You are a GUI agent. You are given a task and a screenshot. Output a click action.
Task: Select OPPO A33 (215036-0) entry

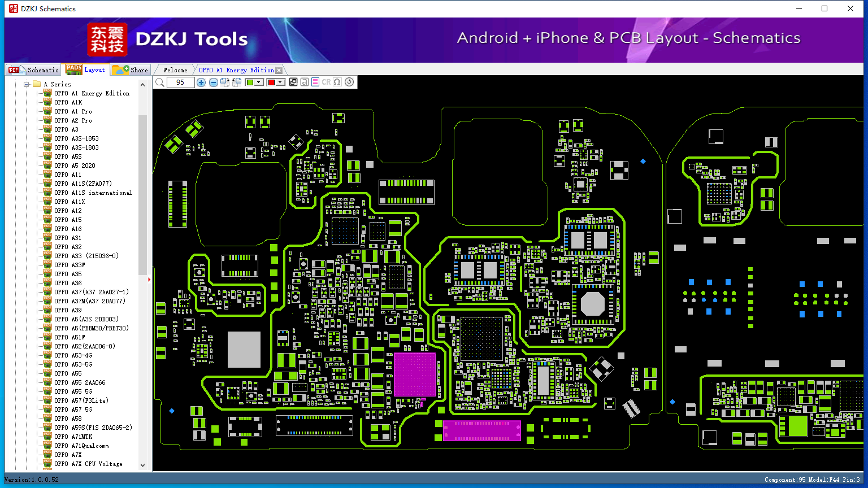pyautogui.click(x=86, y=256)
